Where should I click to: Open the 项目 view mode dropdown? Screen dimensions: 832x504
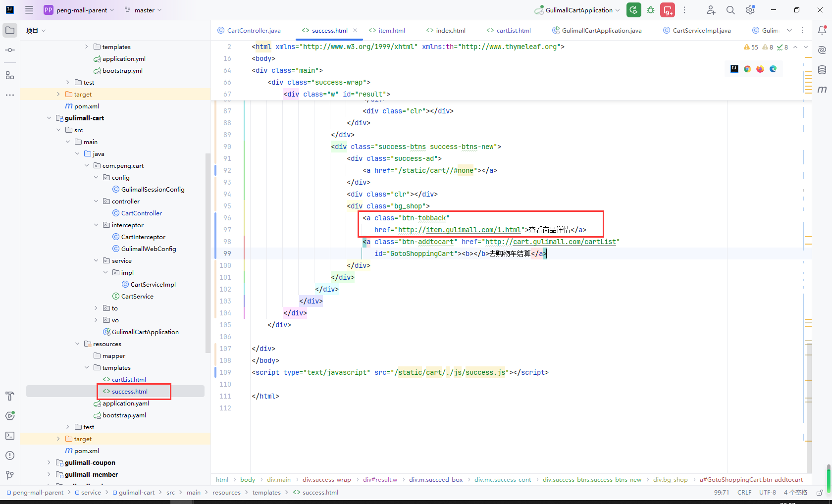click(36, 31)
